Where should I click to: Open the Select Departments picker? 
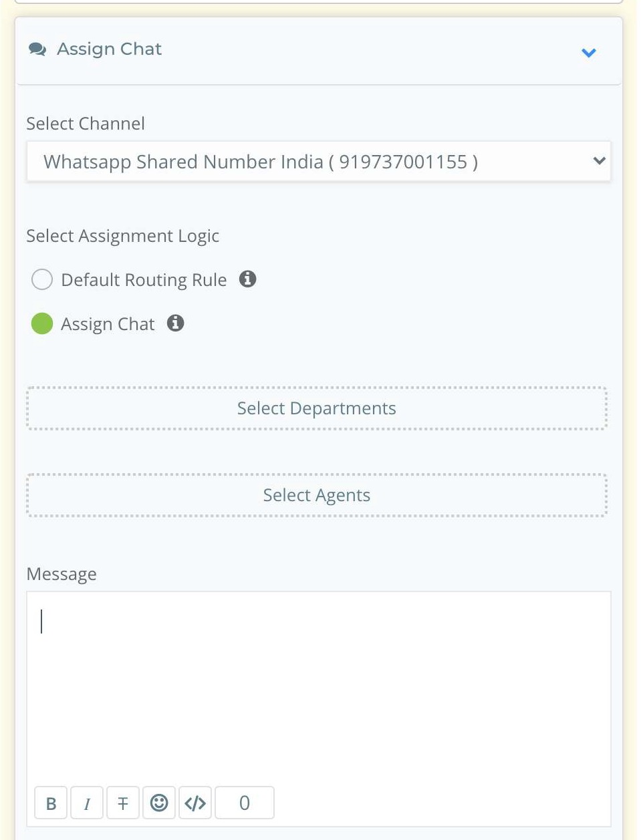[x=317, y=408]
